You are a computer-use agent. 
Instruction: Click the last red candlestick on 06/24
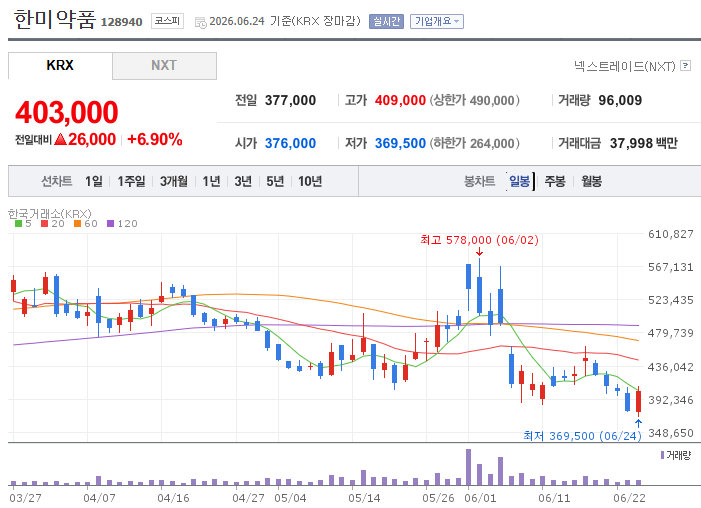638,402
